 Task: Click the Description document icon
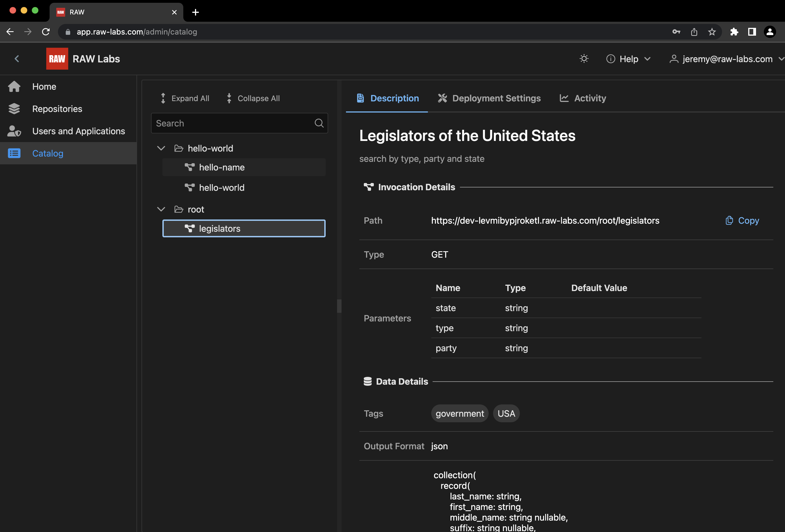[x=360, y=98]
